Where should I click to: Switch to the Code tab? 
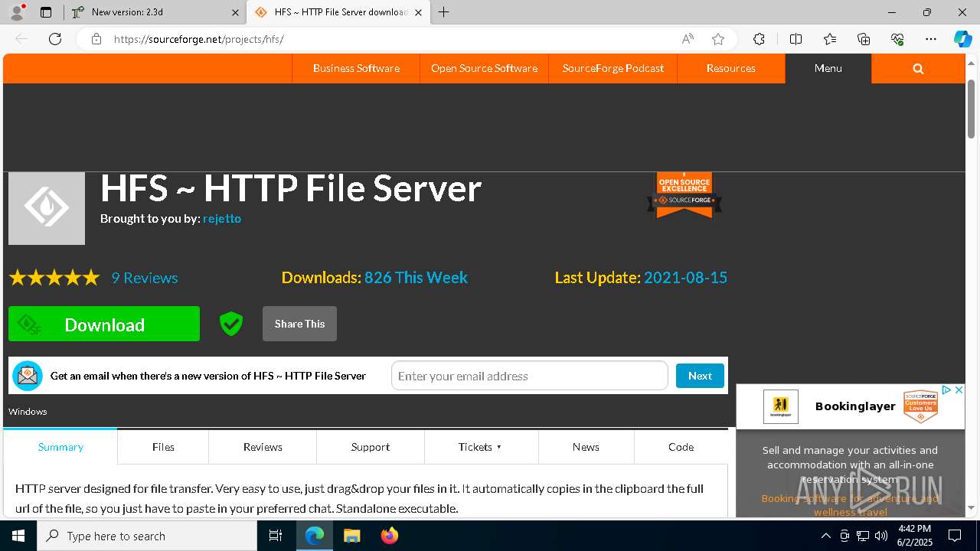[681, 447]
